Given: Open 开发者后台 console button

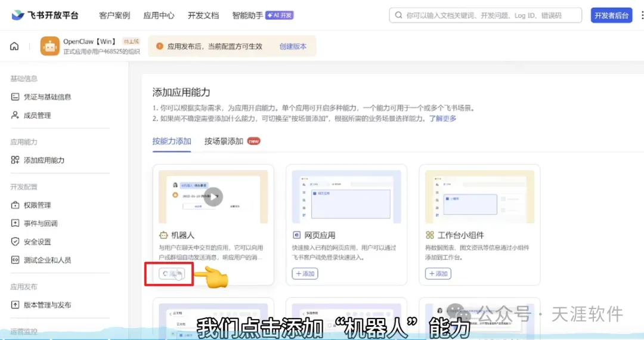Looking at the screenshot, I should (x=611, y=15).
